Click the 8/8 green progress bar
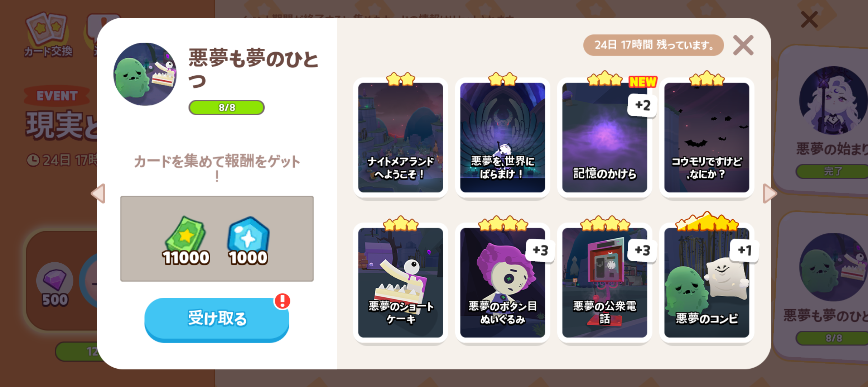868x387 pixels. click(227, 107)
